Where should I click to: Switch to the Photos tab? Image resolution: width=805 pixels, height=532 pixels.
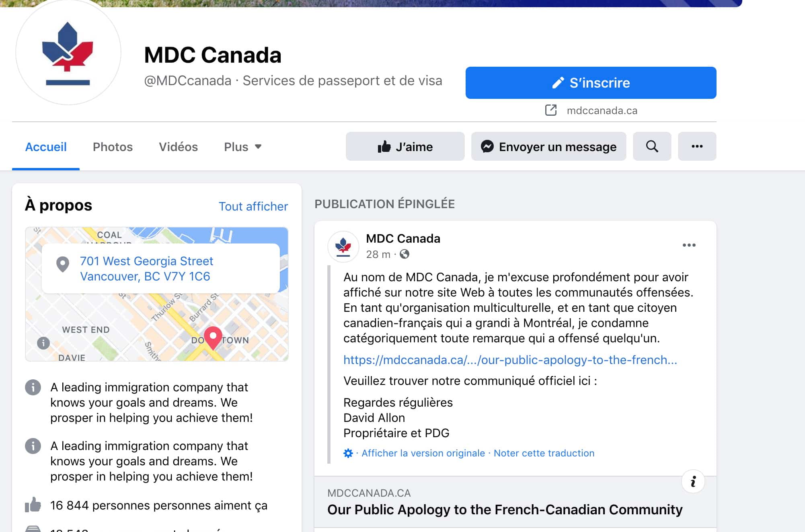click(113, 147)
